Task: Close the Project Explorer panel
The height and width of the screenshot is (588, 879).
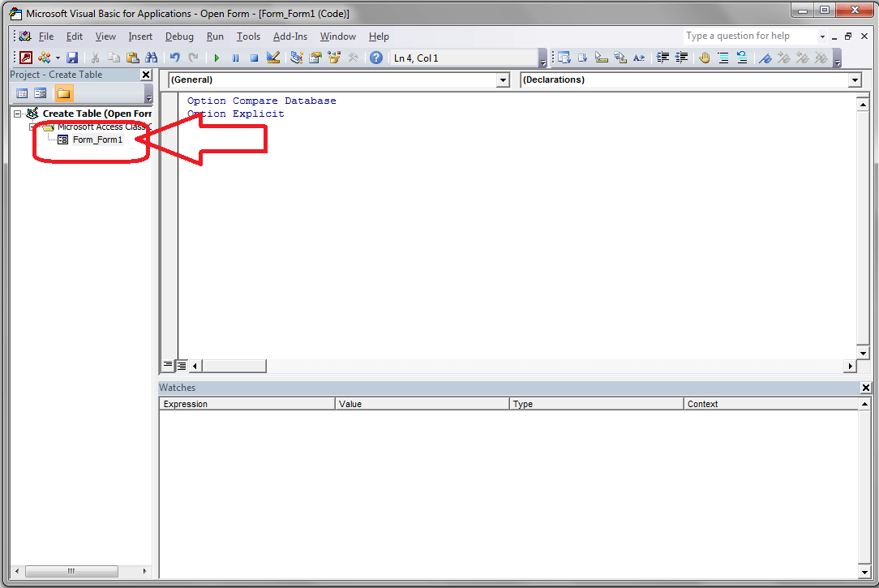Action: 146,75
